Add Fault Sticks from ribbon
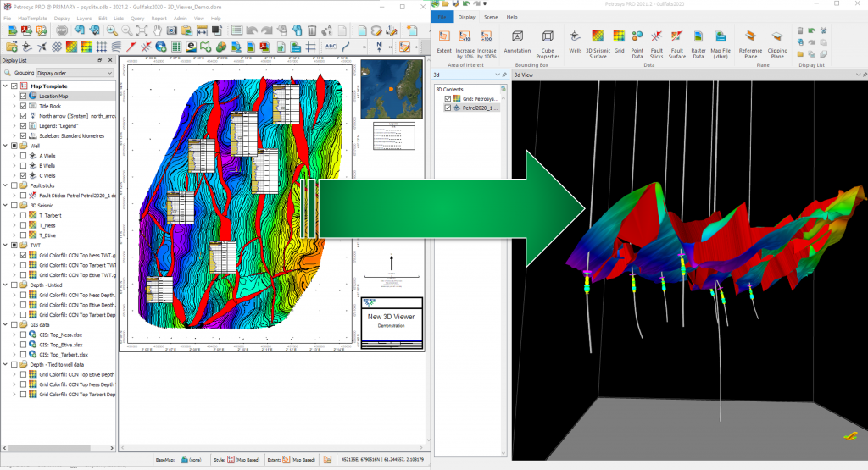The image size is (868, 470). click(x=657, y=44)
